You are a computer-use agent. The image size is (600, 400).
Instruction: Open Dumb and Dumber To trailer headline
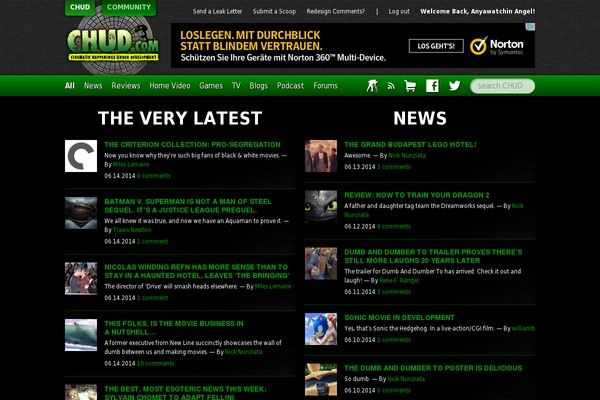click(x=433, y=256)
